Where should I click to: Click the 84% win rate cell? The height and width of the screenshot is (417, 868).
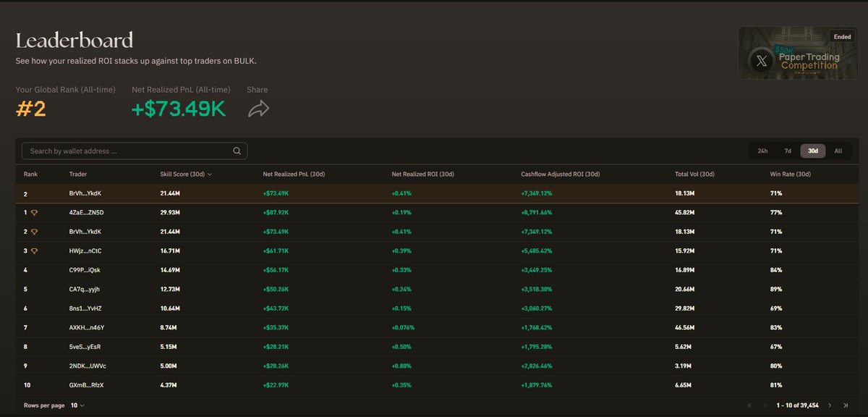coord(777,270)
